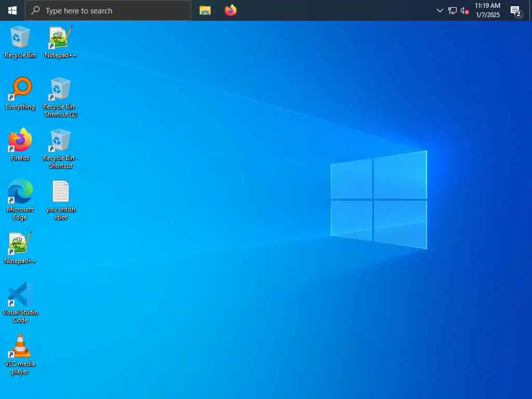The image size is (532, 399).
Task: Open the network status tray icon
Action: [453, 10]
